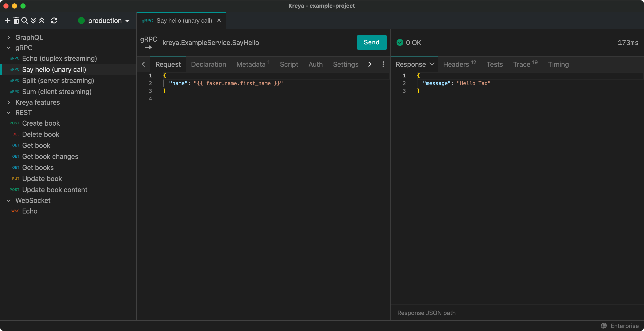Click the gRPC badge in the open tab
The width and height of the screenshot is (644, 331).
point(147,21)
